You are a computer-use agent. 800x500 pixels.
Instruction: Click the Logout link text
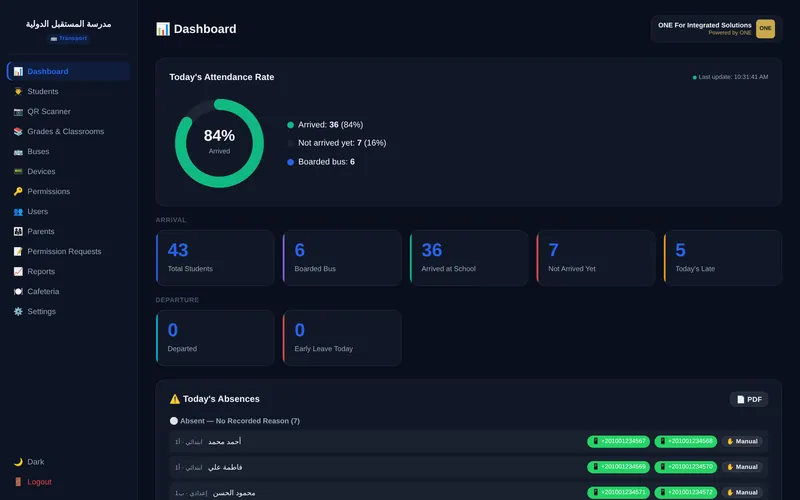point(39,482)
